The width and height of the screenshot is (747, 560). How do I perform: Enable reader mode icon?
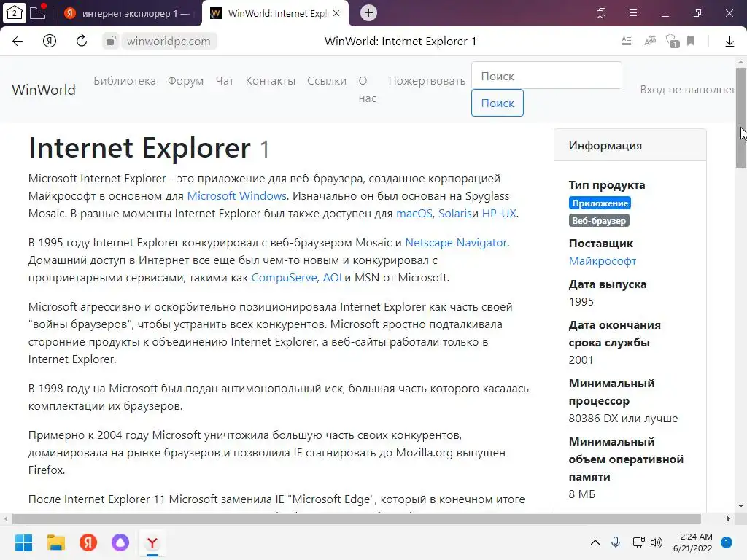pos(627,41)
